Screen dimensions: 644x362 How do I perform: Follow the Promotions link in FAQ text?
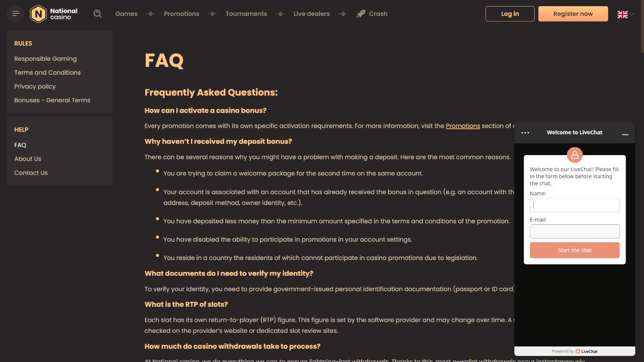[463, 126]
